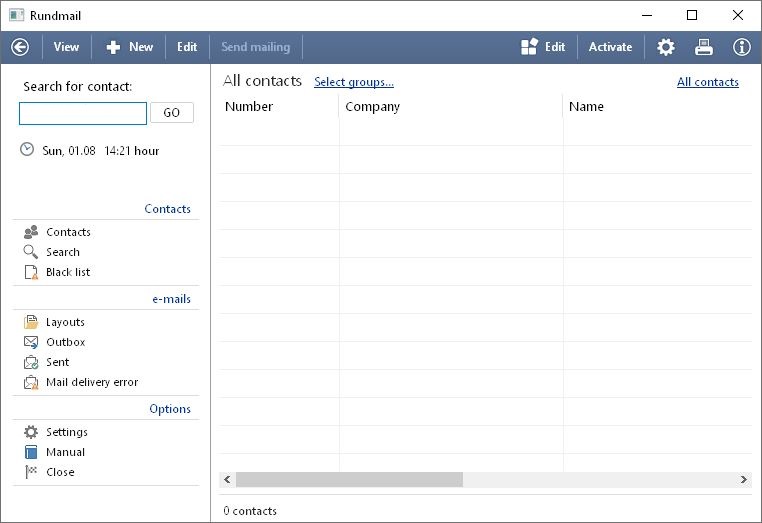This screenshot has width=762, height=523.
Task: Open Layouts under e-mails
Action: [65, 322]
